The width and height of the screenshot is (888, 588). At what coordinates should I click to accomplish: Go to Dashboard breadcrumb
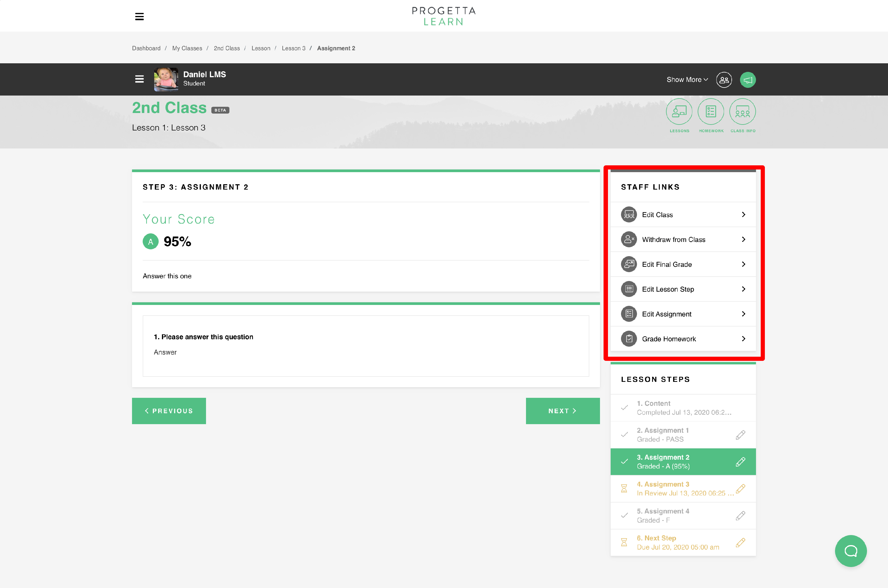(146, 49)
